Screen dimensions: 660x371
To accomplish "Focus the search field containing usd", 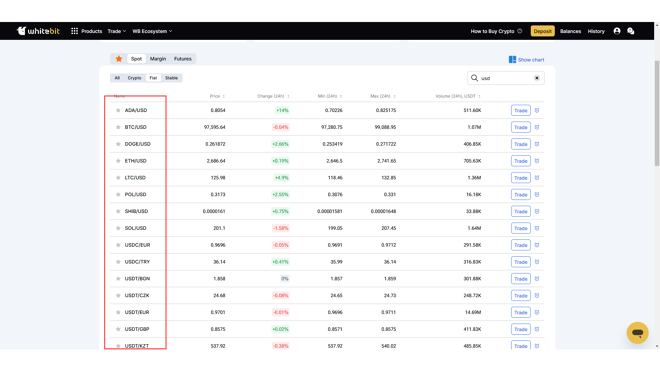I will pos(506,78).
